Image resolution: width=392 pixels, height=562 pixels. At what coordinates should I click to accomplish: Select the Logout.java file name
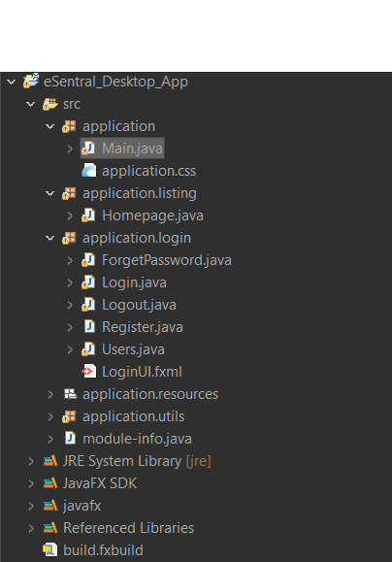pyautogui.click(x=139, y=305)
